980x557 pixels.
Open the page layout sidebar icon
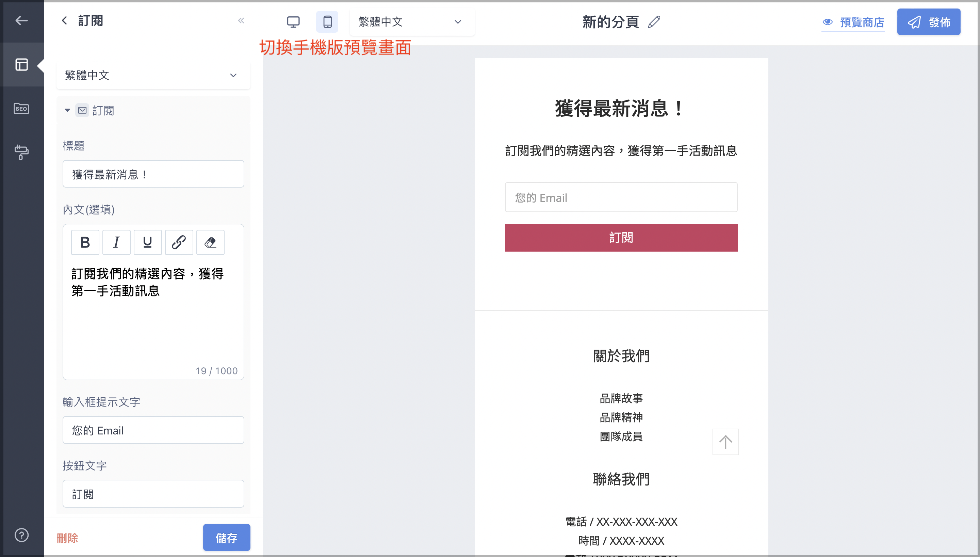click(x=21, y=64)
